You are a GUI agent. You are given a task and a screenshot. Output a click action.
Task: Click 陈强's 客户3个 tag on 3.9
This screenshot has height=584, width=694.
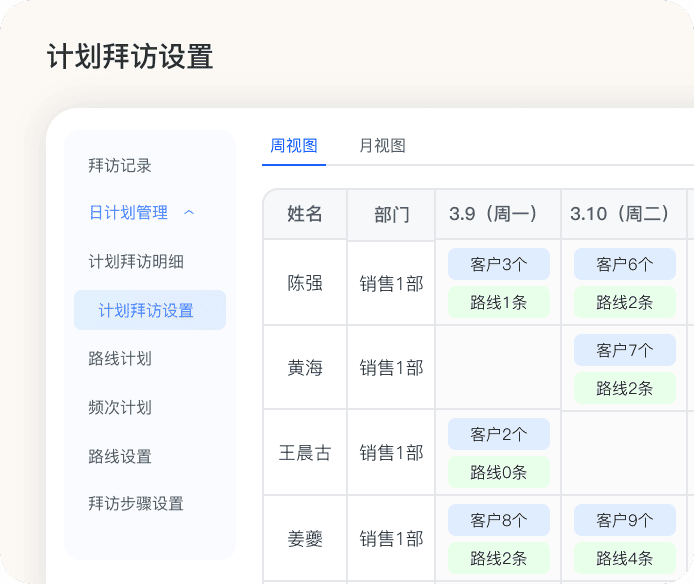tap(498, 264)
